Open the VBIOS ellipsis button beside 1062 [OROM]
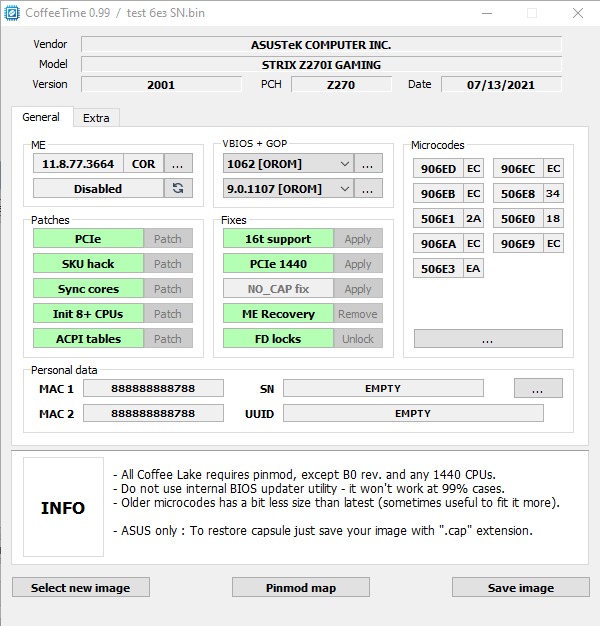600x626 pixels. coord(368,164)
